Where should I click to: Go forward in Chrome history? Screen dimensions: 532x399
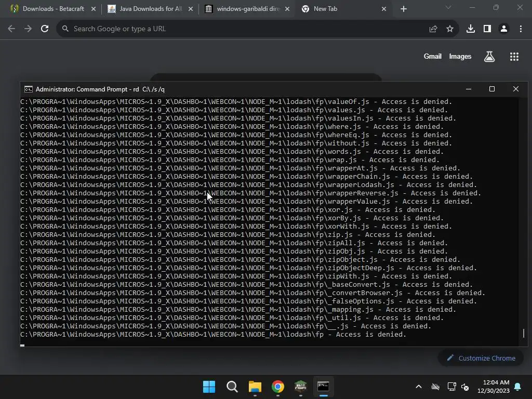28,29
